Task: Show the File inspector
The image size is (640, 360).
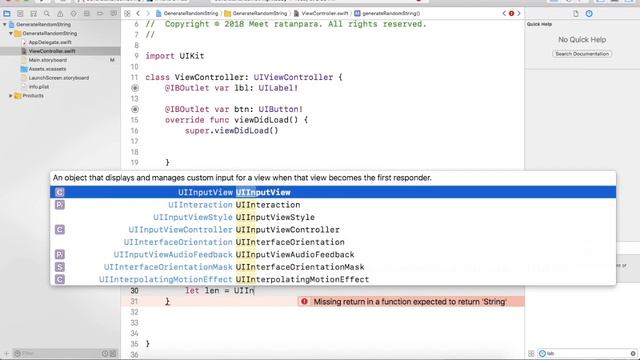Action: 576,13
